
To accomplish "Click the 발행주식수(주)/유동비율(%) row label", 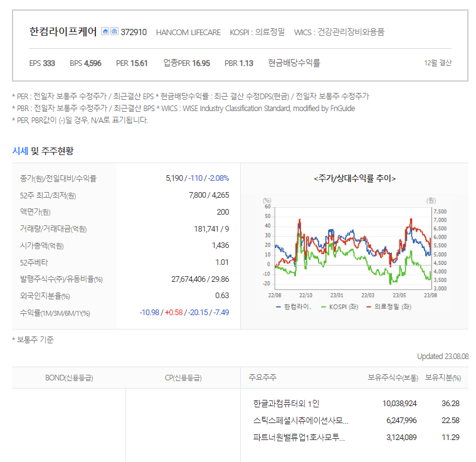I will pyautogui.click(x=61, y=279).
